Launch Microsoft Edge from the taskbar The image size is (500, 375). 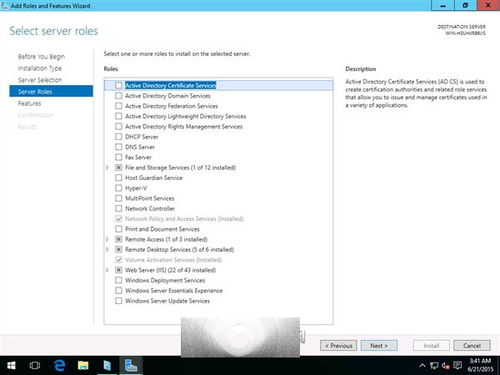pos(59,366)
